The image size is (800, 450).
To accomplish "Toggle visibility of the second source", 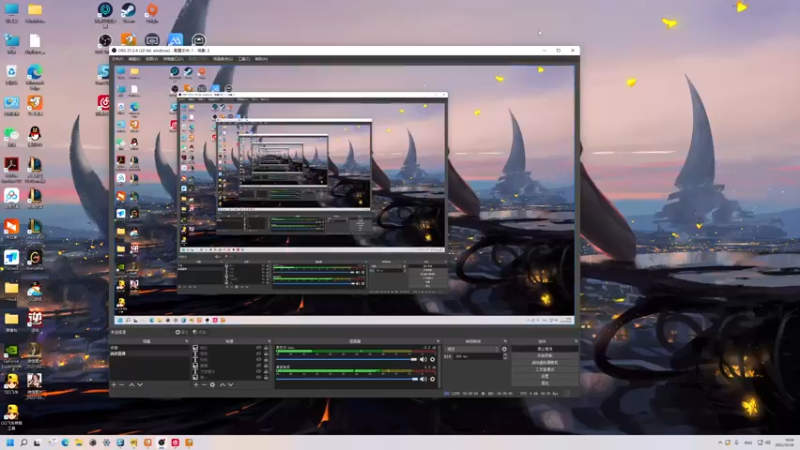I will (258, 354).
